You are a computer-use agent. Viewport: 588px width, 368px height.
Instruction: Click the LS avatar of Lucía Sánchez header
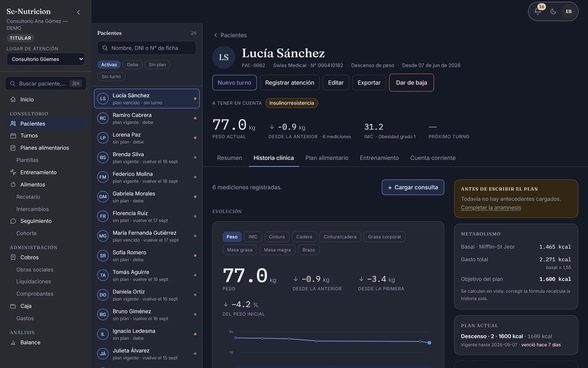point(224,57)
